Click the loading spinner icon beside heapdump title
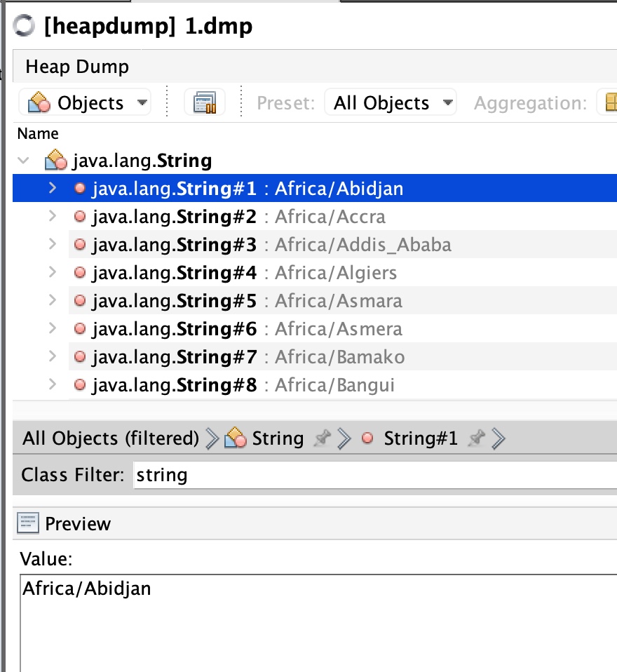 24,27
